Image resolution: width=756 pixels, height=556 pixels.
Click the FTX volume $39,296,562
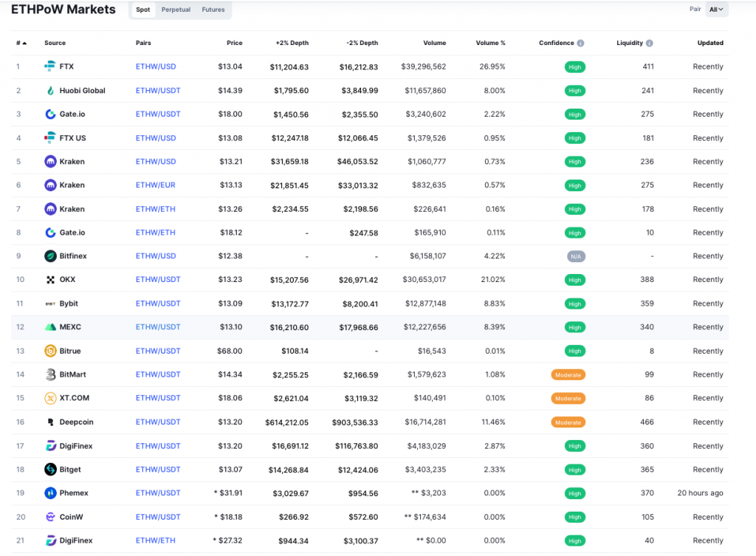point(423,66)
